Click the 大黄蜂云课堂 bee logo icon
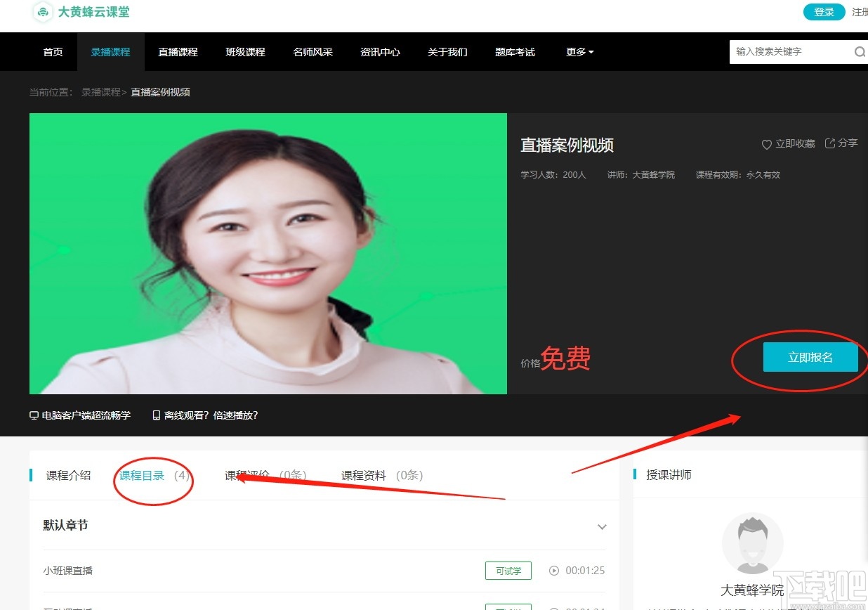The image size is (868, 610). coord(41,13)
